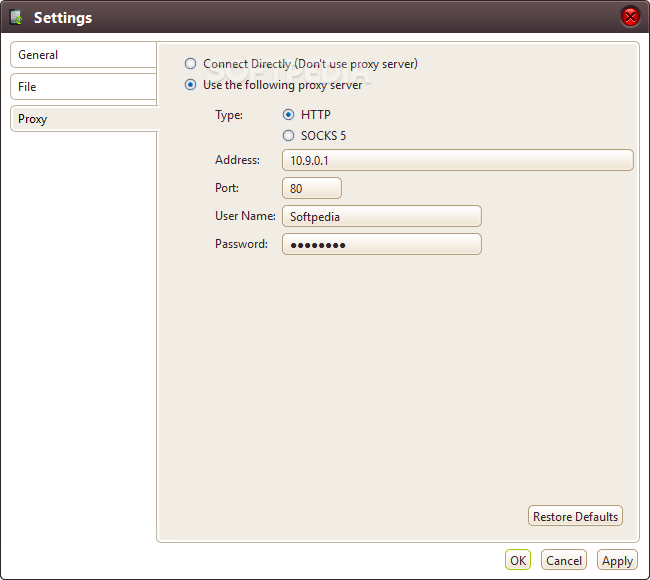Image resolution: width=650 pixels, height=580 pixels.
Task: Click the Settings title text
Action: coord(63,18)
